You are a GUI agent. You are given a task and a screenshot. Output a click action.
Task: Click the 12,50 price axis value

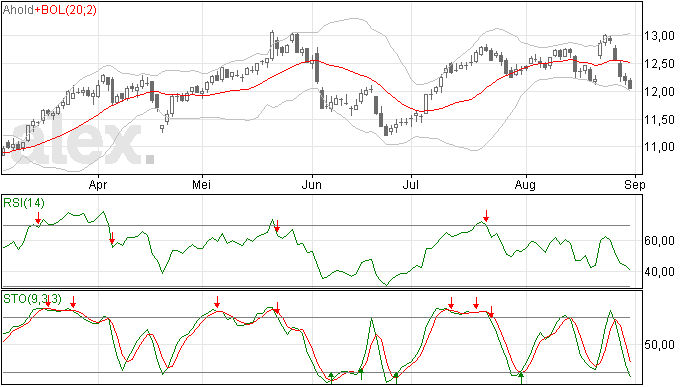click(x=659, y=64)
